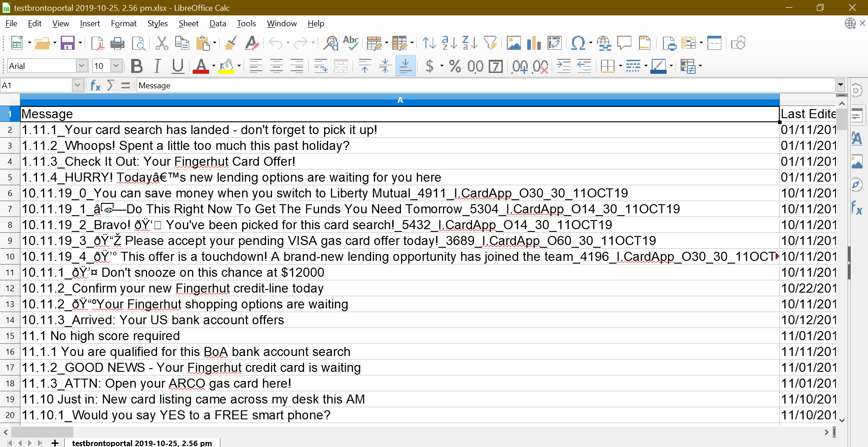Open the Paste options arrow
This screenshot has height=447, width=868.
215,43
